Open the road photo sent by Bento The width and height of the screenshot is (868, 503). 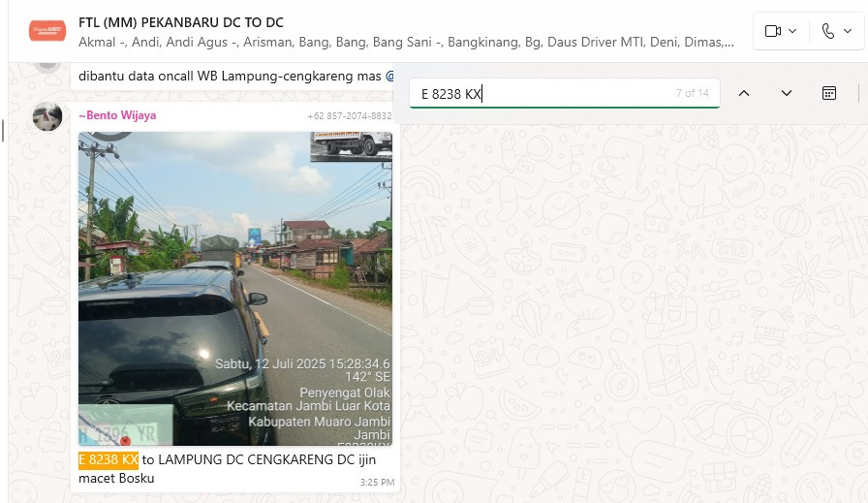tap(235, 289)
